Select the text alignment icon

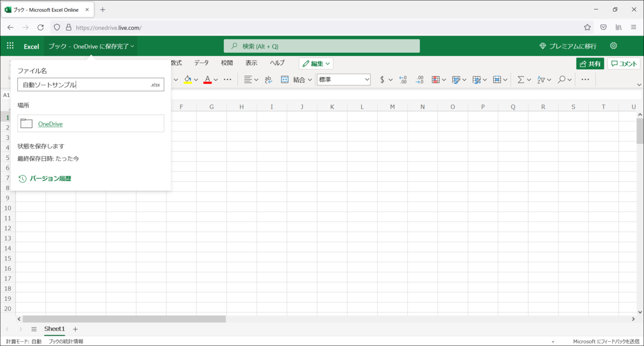[248, 80]
